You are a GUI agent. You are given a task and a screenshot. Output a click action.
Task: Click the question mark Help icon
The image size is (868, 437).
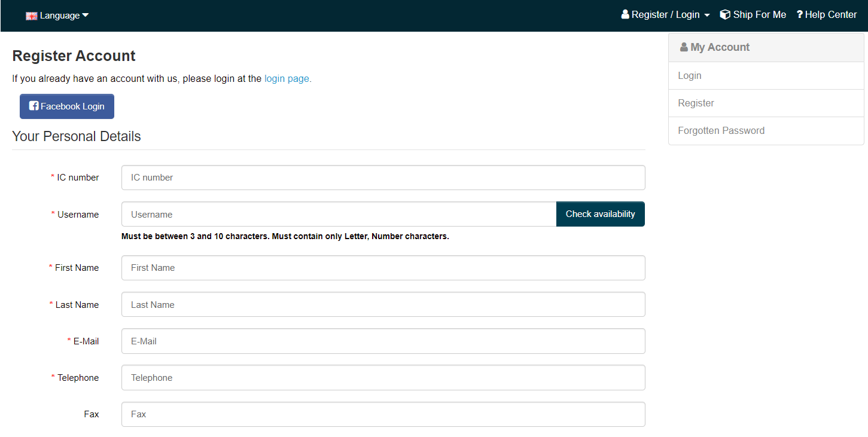coord(799,15)
